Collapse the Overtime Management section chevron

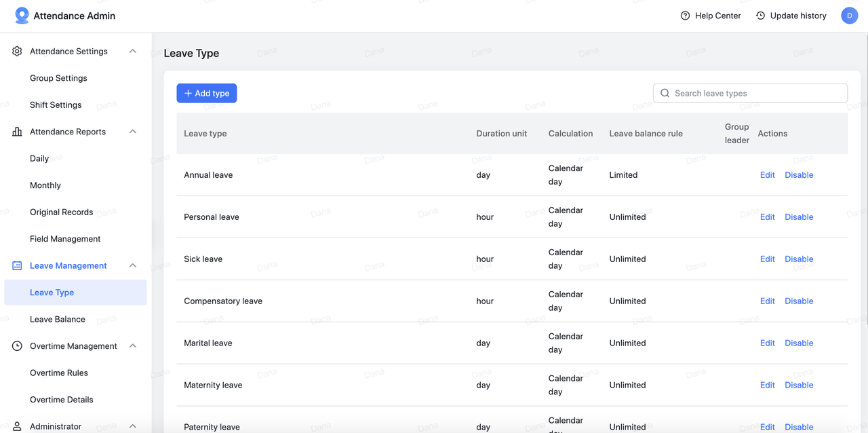click(133, 346)
